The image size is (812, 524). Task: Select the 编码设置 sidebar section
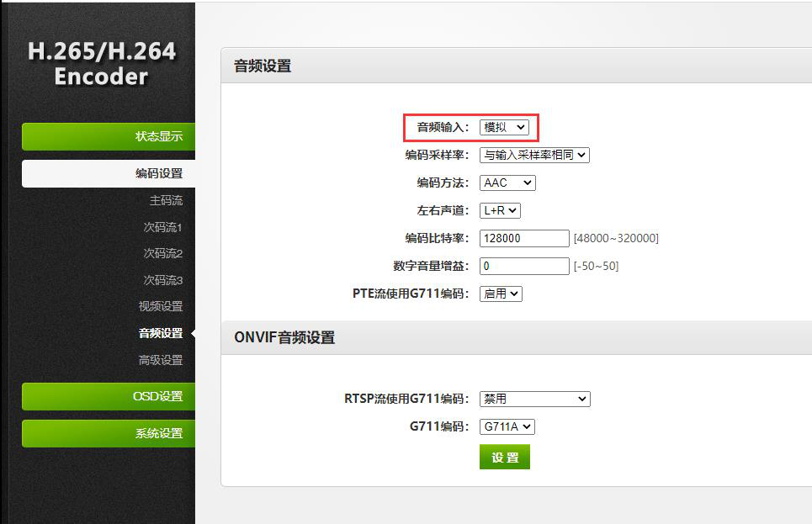click(x=109, y=173)
